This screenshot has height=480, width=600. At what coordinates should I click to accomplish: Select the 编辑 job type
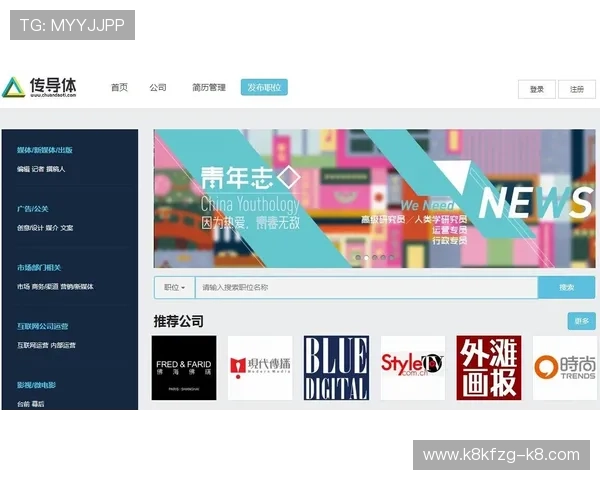[x=23, y=169]
